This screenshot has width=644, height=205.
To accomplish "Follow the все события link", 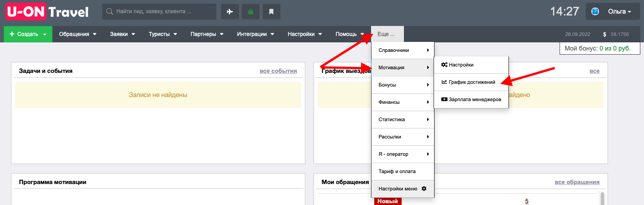I will [278, 71].
